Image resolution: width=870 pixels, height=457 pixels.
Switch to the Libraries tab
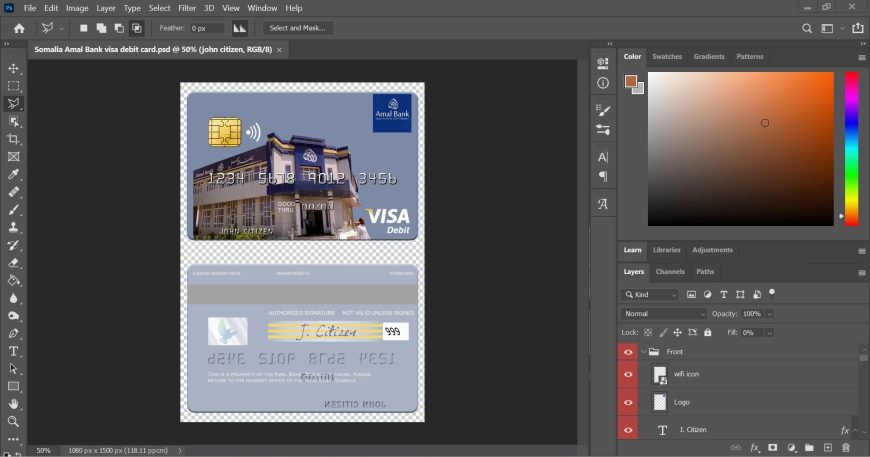pos(666,250)
